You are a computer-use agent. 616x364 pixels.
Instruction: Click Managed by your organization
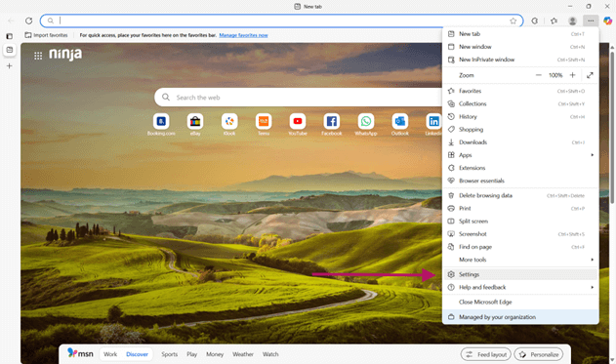click(520, 317)
